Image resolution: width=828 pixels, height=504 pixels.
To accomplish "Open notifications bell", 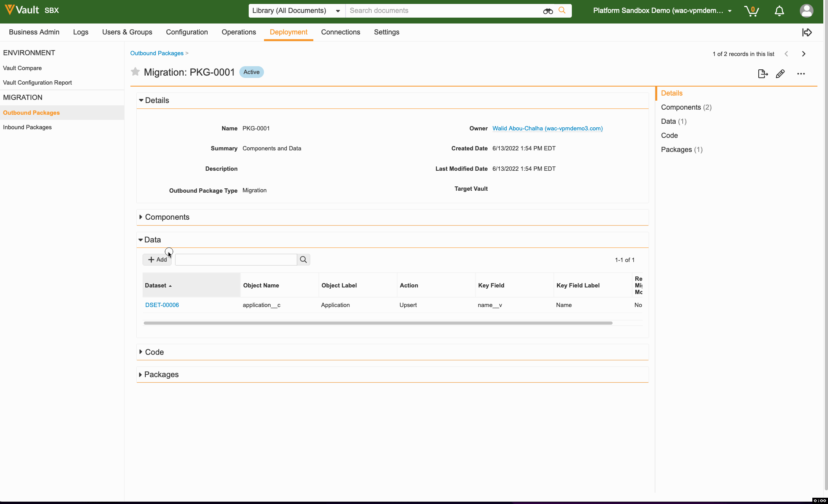I will tap(779, 11).
